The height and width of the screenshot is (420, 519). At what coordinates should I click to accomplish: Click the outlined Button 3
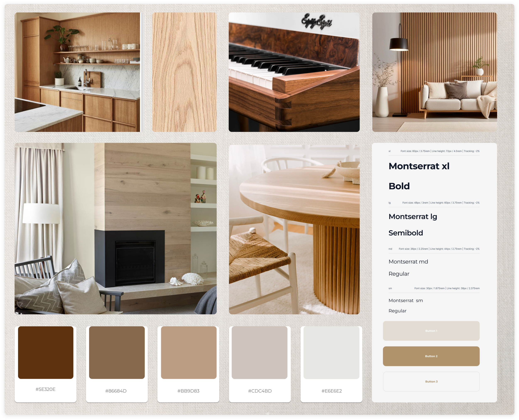click(431, 382)
